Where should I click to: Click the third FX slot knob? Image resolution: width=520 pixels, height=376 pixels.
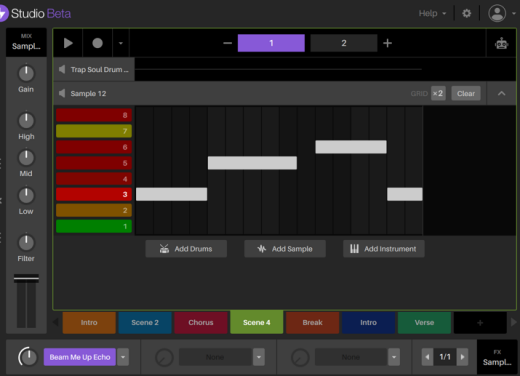click(x=300, y=357)
